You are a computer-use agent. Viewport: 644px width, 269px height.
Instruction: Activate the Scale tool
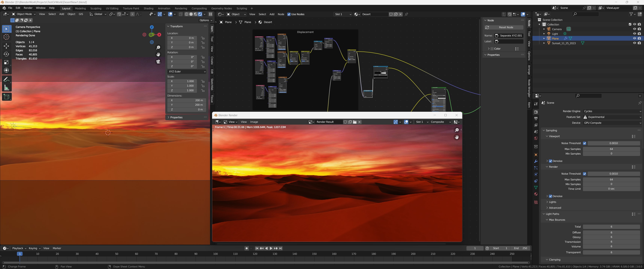[x=7, y=62]
